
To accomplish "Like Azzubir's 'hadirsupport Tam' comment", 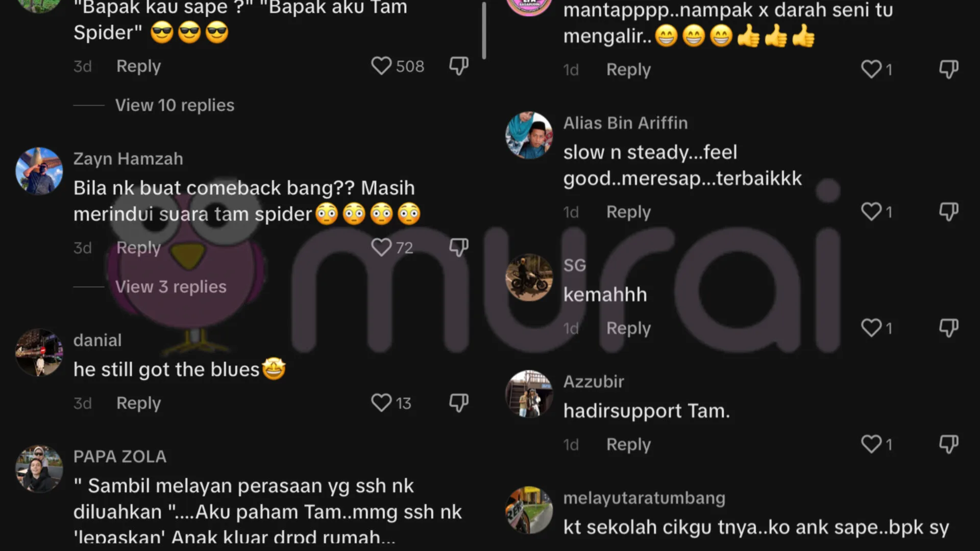I will click(871, 444).
